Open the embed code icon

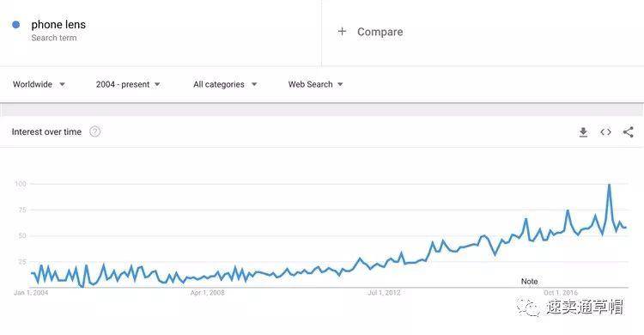pyautogui.click(x=606, y=132)
